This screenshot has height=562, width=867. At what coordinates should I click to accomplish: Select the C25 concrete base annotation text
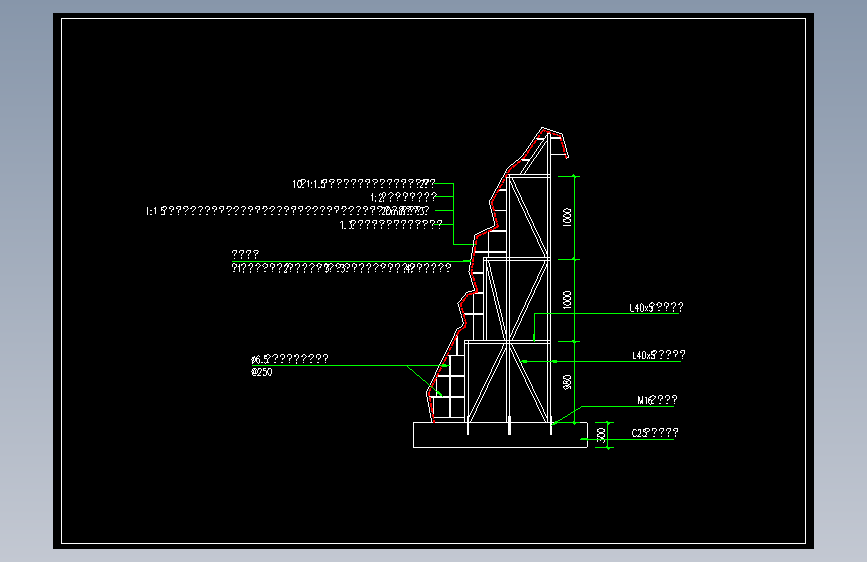[655, 433]
